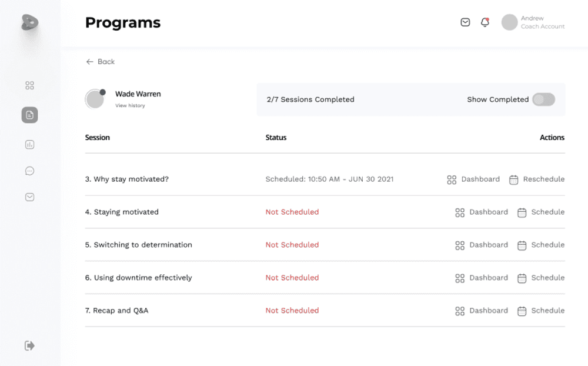The width and height of the screenshot is (588, 366).
Task: Select the 7. Recap and Q&A session
Action: coord(116,311)
